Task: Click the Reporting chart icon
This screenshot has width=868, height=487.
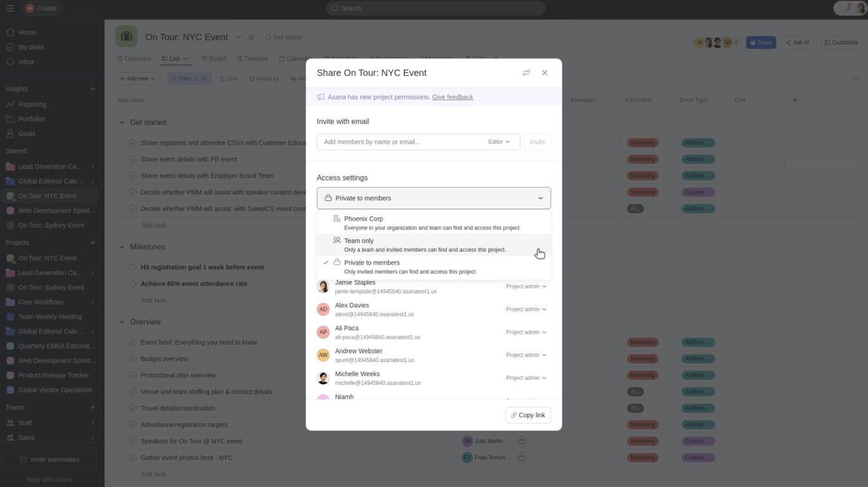Action: [x=10, y=104]
